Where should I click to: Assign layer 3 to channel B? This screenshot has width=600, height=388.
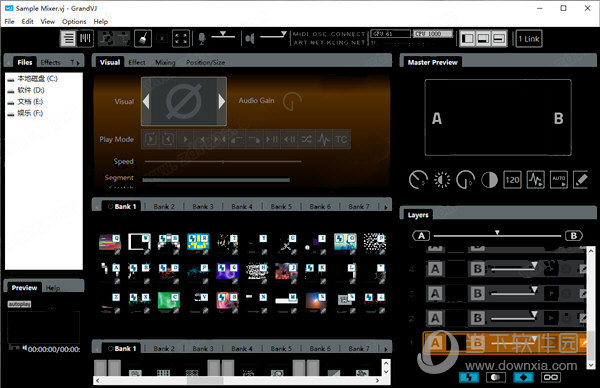[478, 294]
